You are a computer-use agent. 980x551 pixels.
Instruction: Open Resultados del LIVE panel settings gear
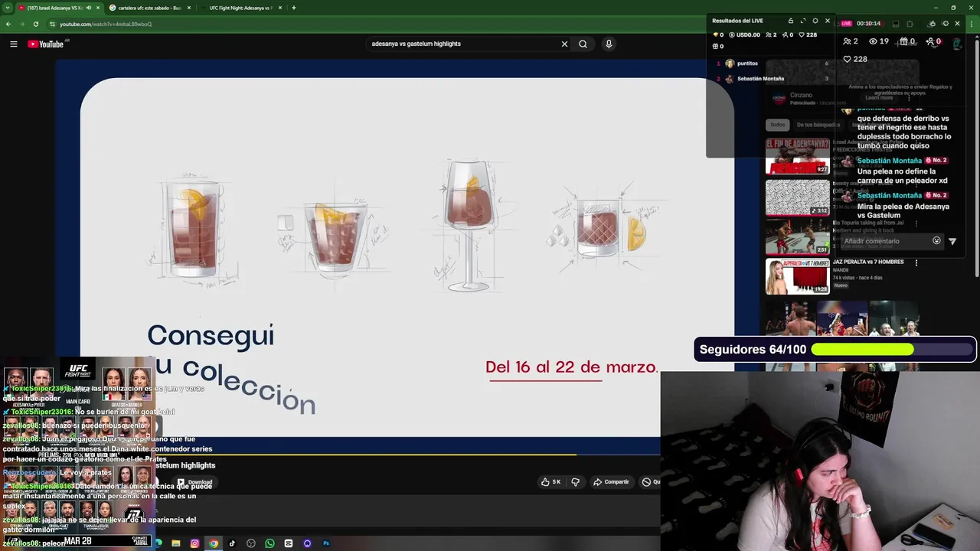(x=815, y=21)
